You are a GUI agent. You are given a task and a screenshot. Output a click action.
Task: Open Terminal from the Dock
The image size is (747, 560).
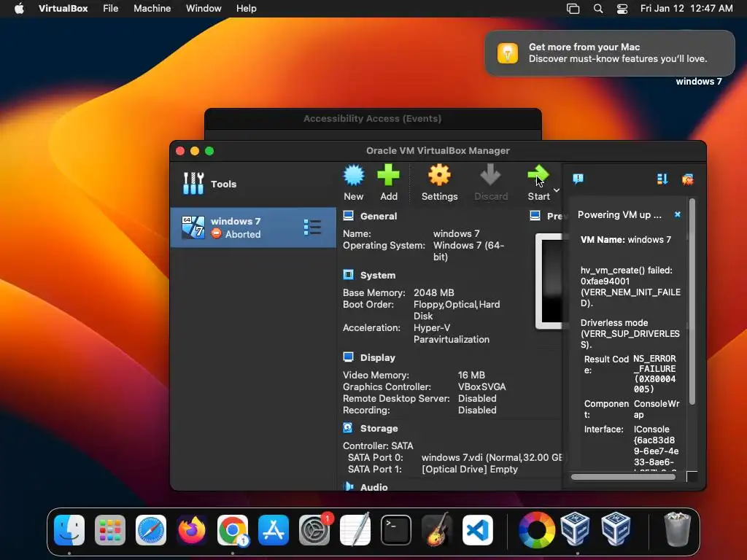coord(396,529)
